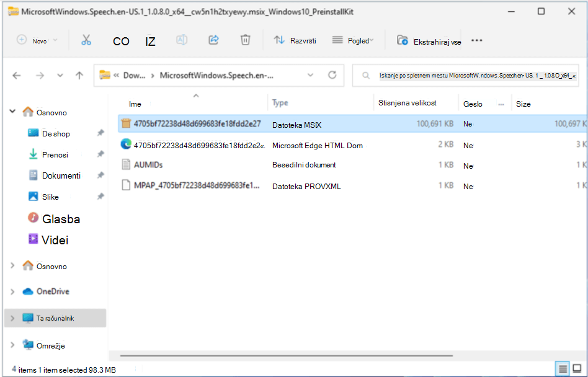This screenshot has width=588, height=377.
Task: Click the 2 KB compressed size cell
Action: (x=446, y=144)
